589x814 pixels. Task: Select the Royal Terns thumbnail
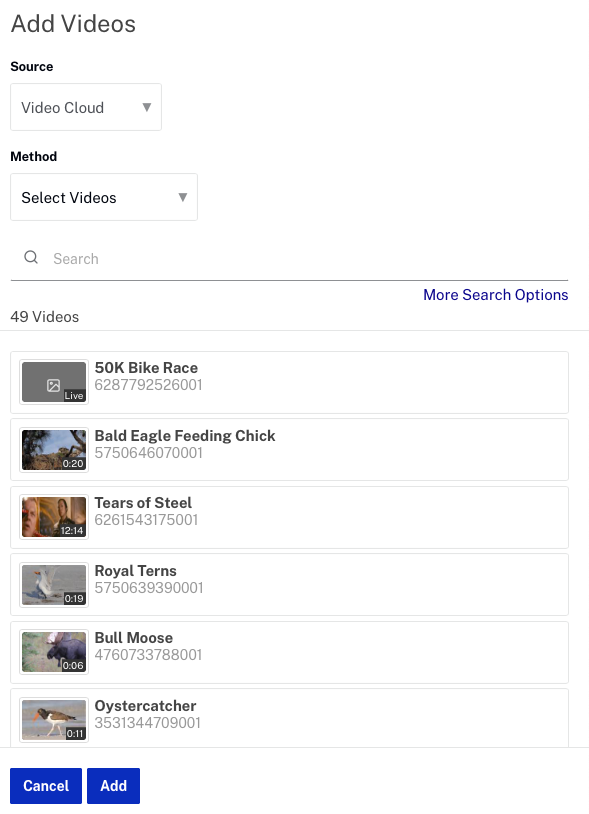coord(54,585)
